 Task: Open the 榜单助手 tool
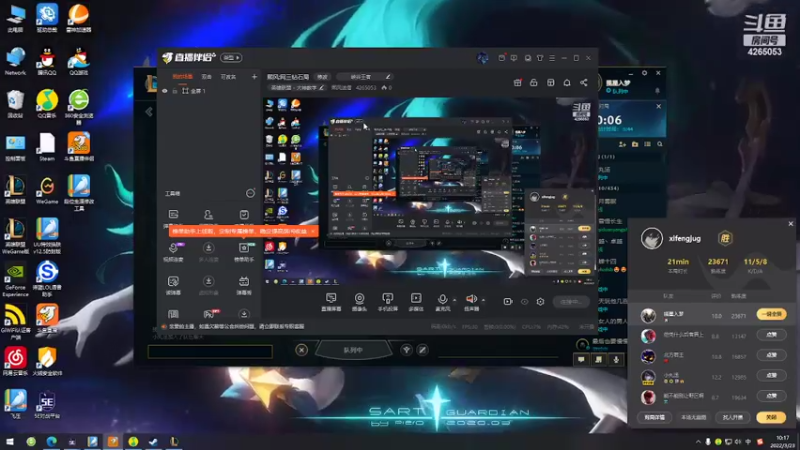(244, 252)
